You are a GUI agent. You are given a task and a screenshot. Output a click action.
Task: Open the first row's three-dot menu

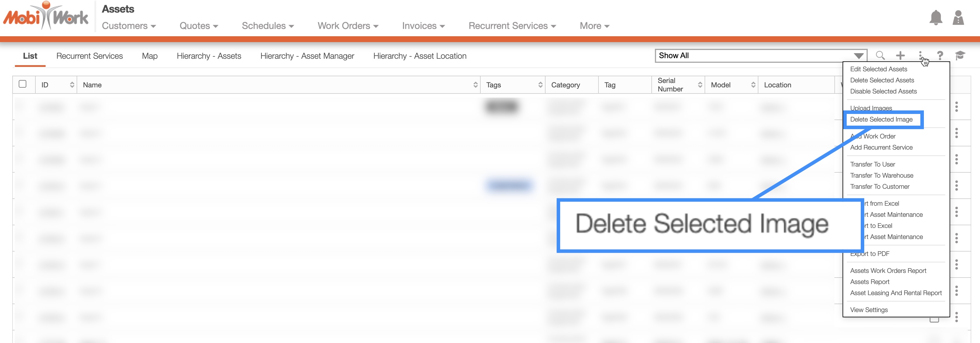[x=956, y=107]
